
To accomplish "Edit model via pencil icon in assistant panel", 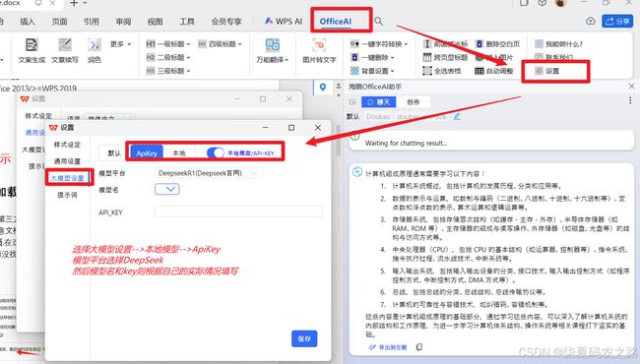I will pyautogui.click(x=457, y=116).
